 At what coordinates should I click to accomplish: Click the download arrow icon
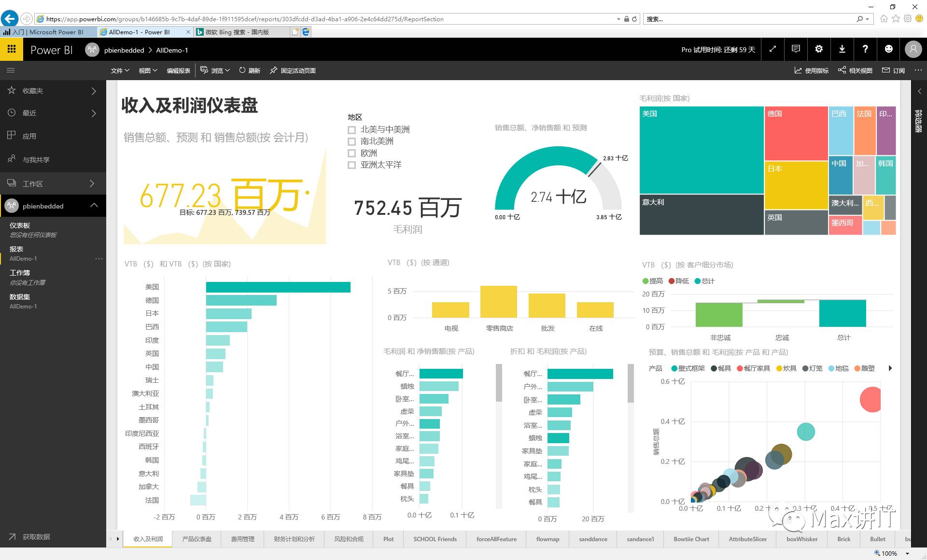[x=842, y=49]
